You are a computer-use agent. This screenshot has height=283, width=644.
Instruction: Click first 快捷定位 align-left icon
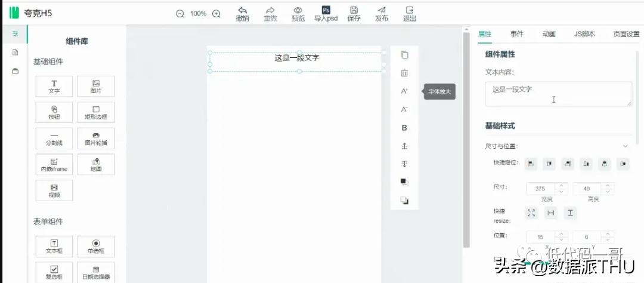pos(531,164)
